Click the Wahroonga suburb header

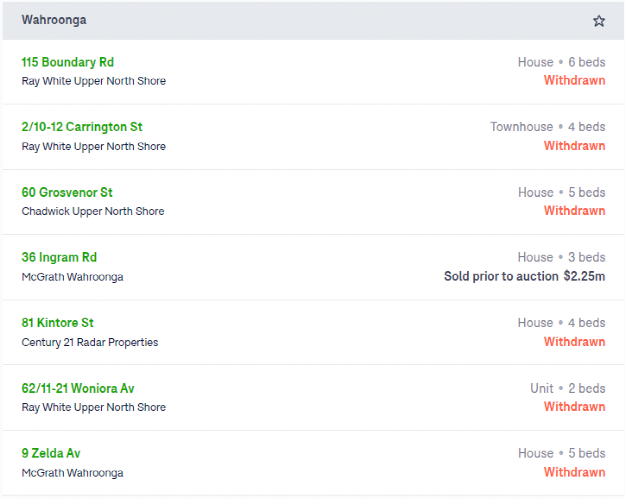[54, 20]
